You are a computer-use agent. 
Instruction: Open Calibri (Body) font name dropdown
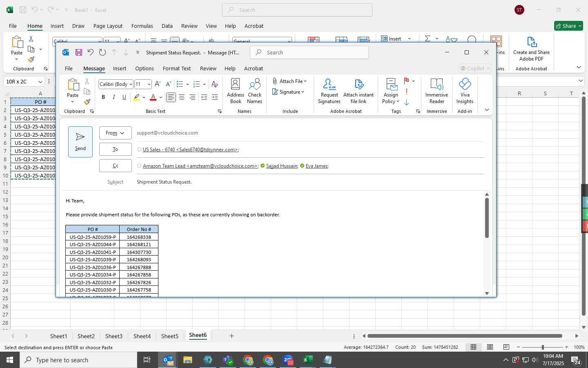click(x=131, y=84)
